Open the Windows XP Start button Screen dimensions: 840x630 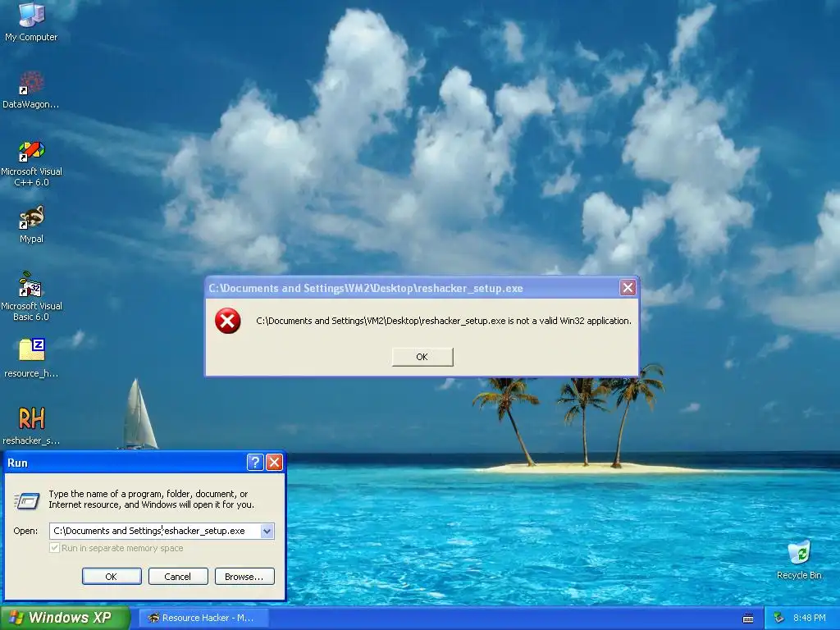(65, 618)
